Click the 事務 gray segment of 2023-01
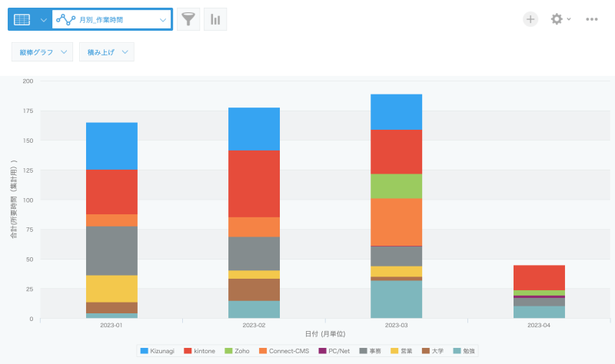Screen dimensions: 615x364 [x=111, y=251]
